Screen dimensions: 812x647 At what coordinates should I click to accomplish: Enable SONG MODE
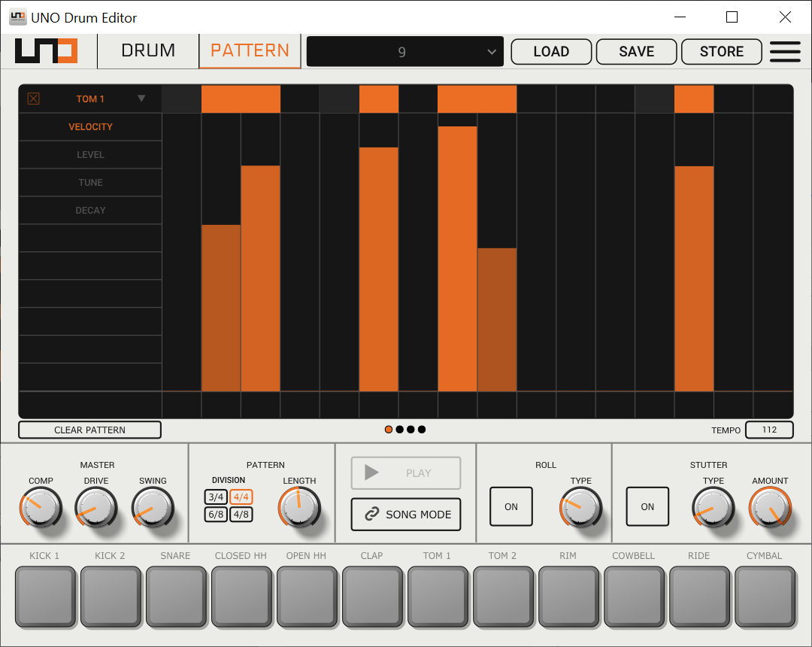tap(405, 515)
